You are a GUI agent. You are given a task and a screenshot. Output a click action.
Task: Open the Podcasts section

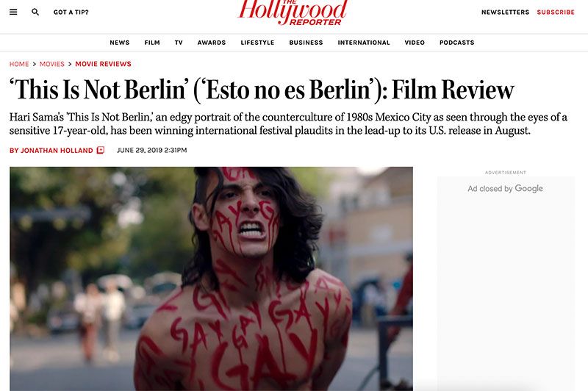(x=456, y=43)
